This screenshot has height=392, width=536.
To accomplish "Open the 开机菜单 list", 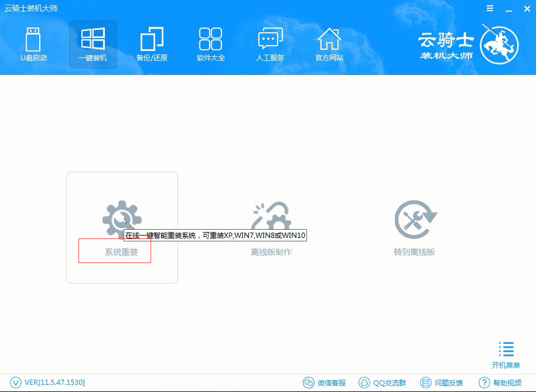I will pyautogui.click(x=506, y=355).
